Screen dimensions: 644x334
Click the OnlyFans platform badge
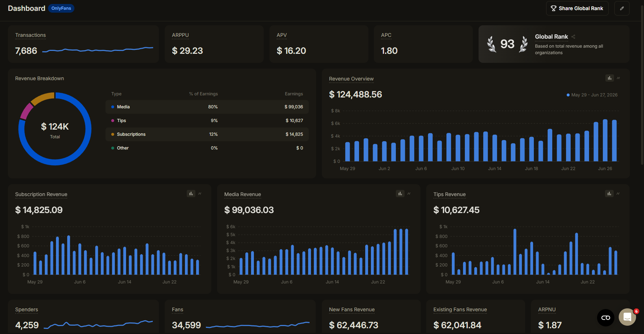(x=61, y=8)
